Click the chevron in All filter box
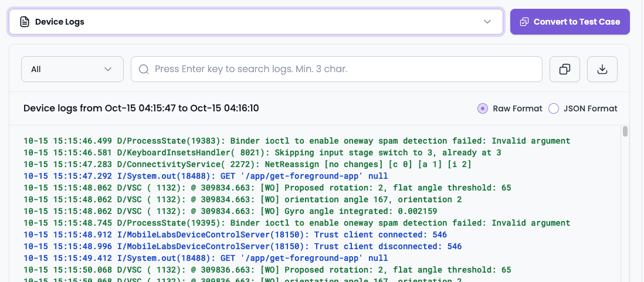644x282 pixels. pos(108,69)
